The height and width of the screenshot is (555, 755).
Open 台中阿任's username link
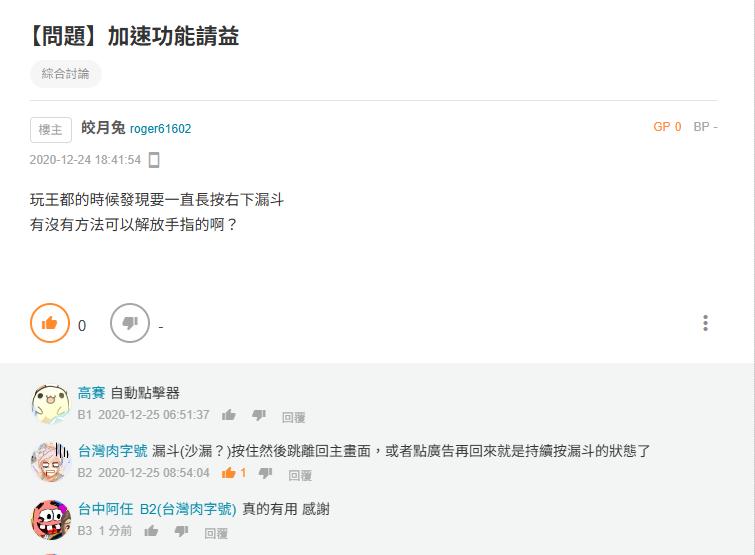click(104, 509)
